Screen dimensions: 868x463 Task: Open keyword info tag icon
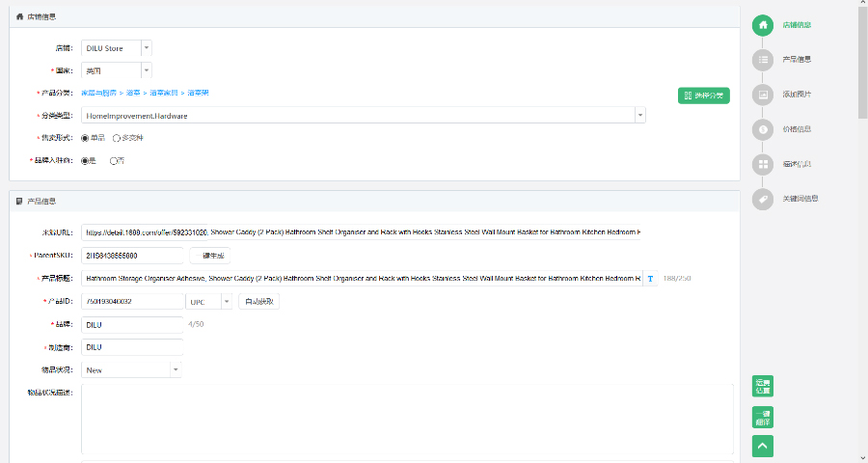pos(763,199)
